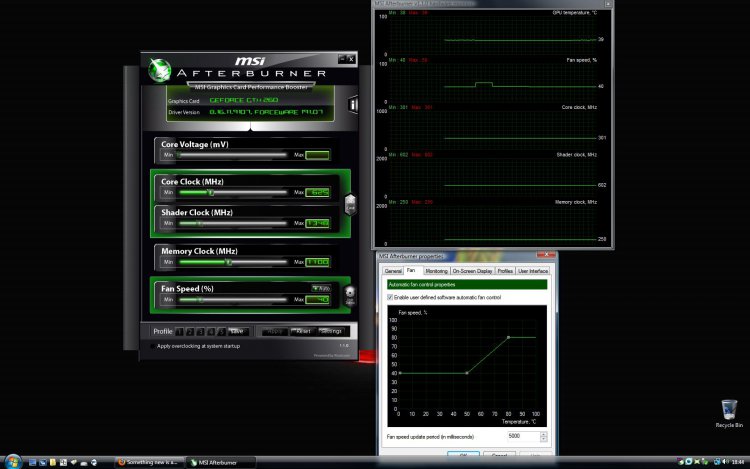Click the GeForce graphics card name readout
The height and width of the screenshot is (469, 750).
pyautogui.click(x=244, y=100)
